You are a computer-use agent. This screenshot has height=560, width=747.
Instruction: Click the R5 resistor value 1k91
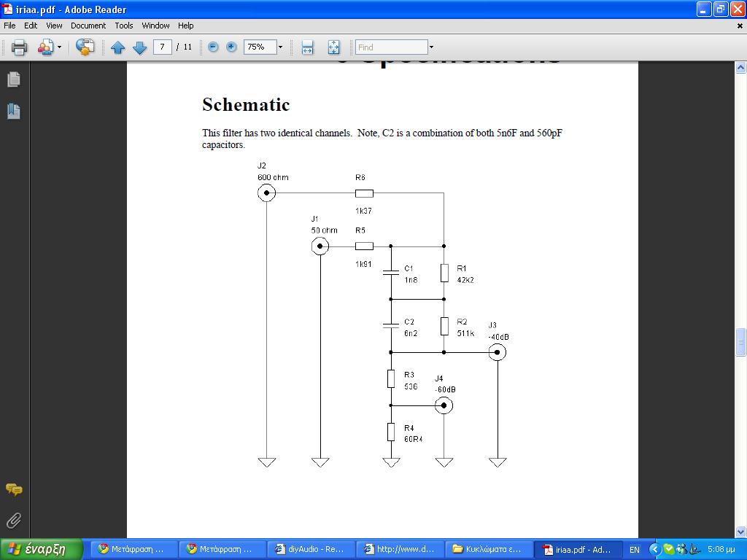[363, 264]
